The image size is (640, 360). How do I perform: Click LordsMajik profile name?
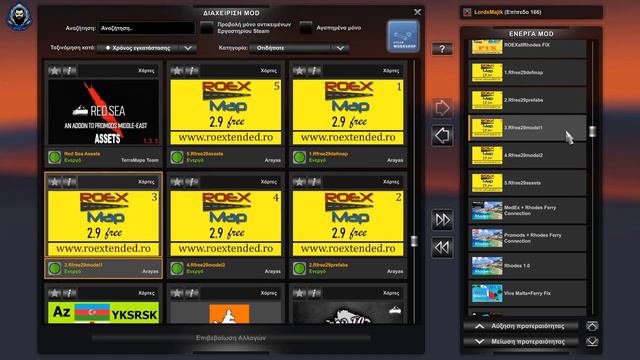489,12
